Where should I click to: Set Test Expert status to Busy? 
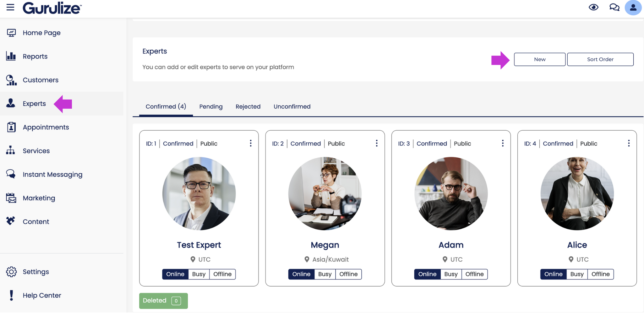pos(199,274)
